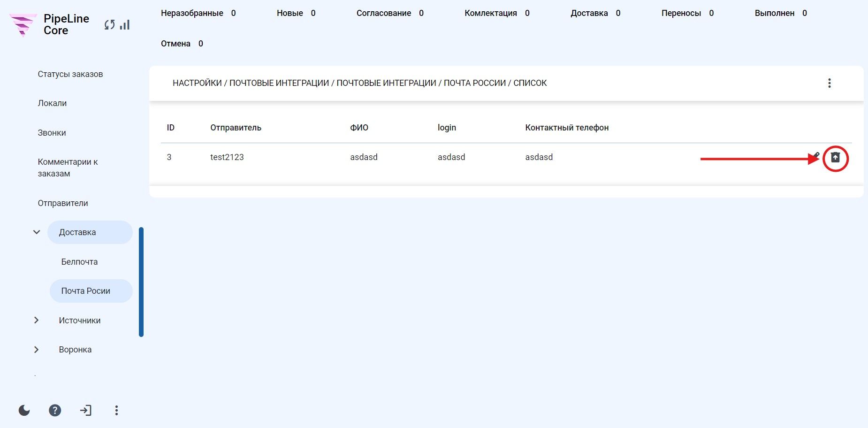Click the ФИО column header
Image resolution: width=868 pixels, height=428 pixels.
point(359,128)
